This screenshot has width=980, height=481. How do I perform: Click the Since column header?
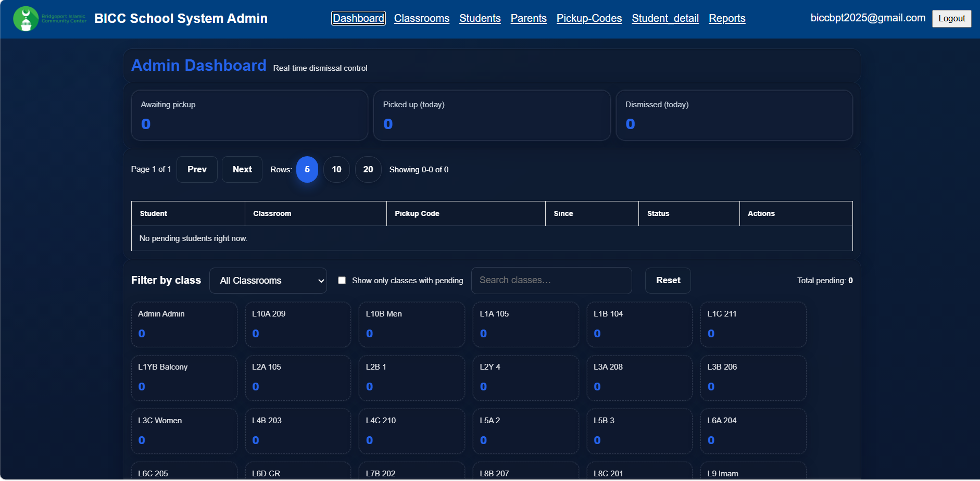pyautogui.click(x=592, y=213)
